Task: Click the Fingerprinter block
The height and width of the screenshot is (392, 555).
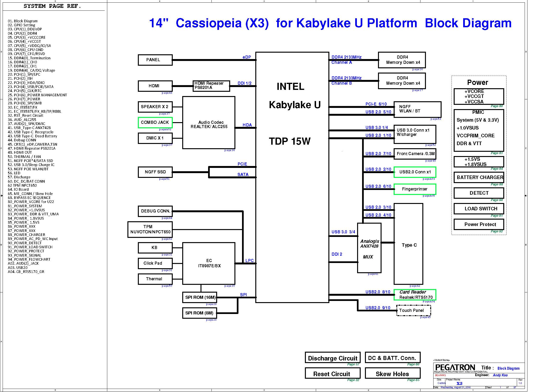Action: coord(415,189)
